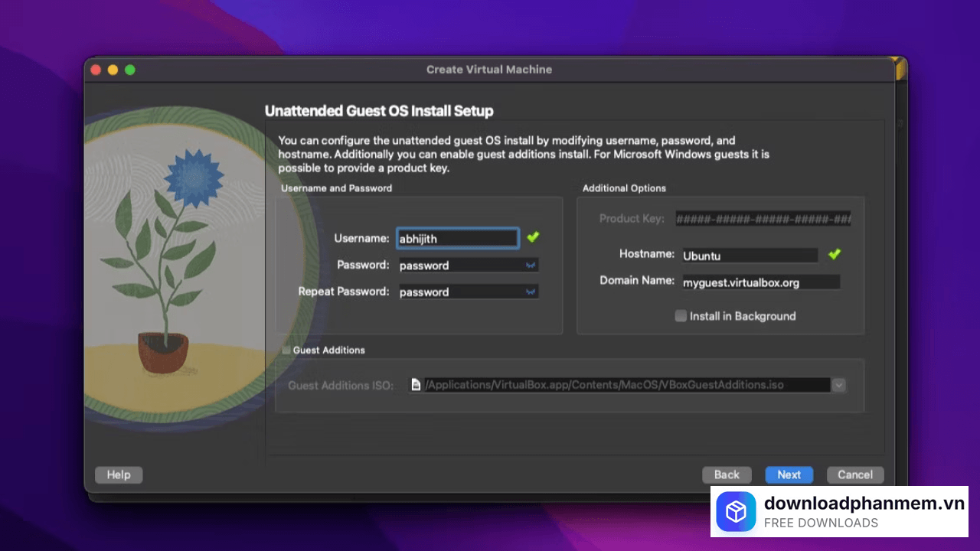
Task: Select the Domain Name field
Action: [x=760, y=282]
